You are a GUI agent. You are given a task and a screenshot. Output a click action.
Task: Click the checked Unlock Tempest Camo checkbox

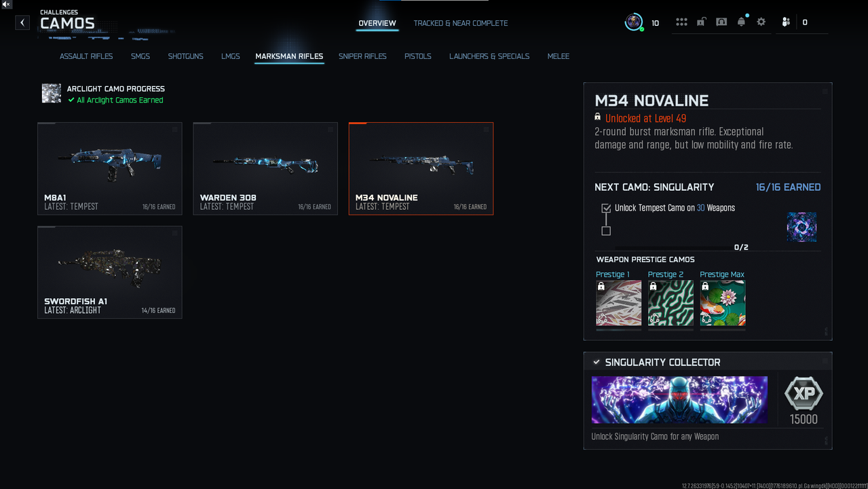tap(606, 209)
